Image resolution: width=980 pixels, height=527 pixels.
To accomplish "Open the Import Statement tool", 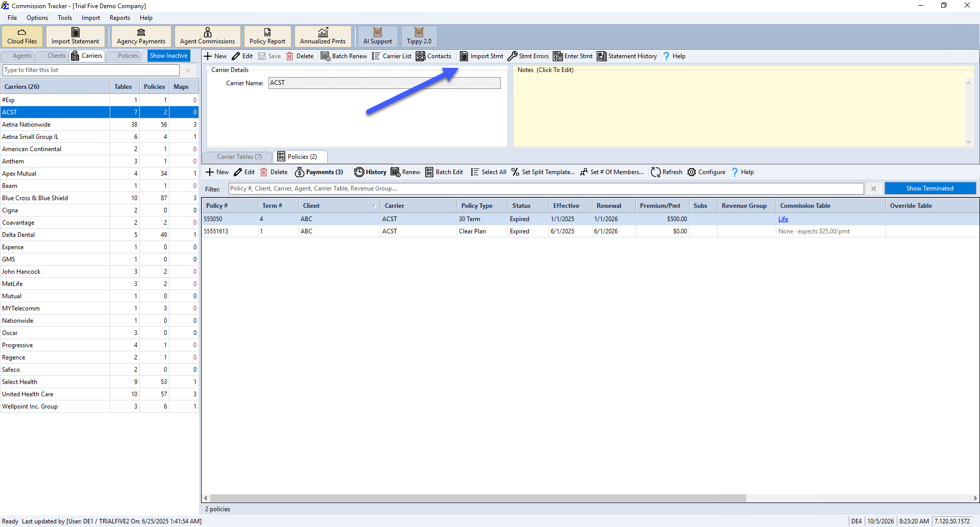I will (x=75, y=36).
